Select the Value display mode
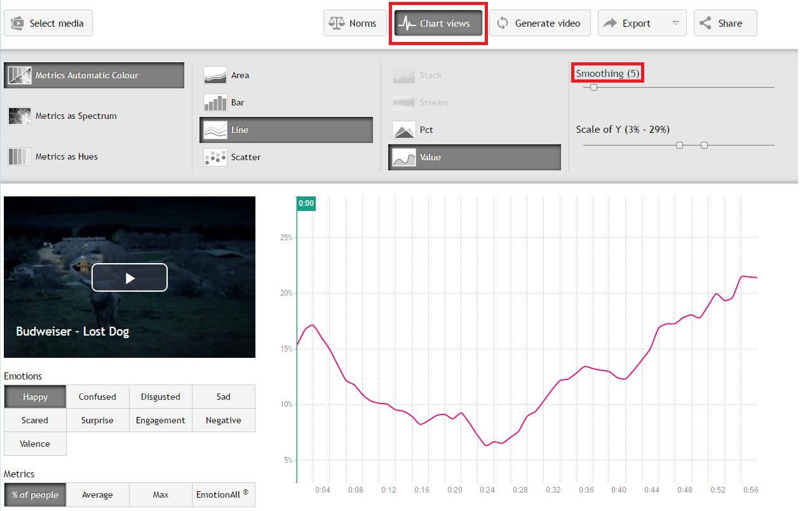812x511 pixels. coord(475,157)
